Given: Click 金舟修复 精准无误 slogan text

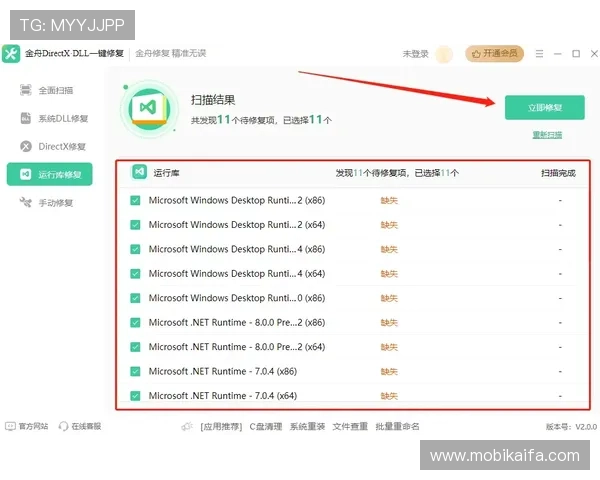Looking at the screenshot, I should click(x=171, y=53).
